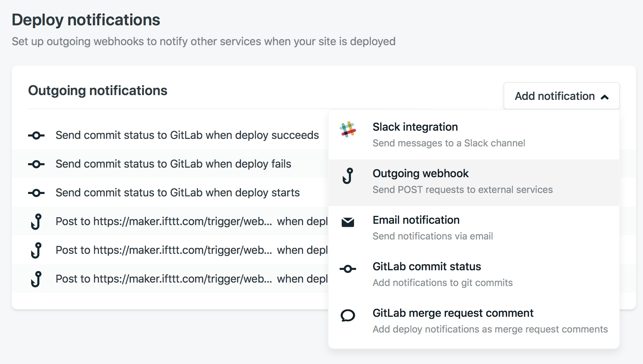Click the commit icon beside the deploy succeeds row
Screen dimensions: 643x364
36,135
